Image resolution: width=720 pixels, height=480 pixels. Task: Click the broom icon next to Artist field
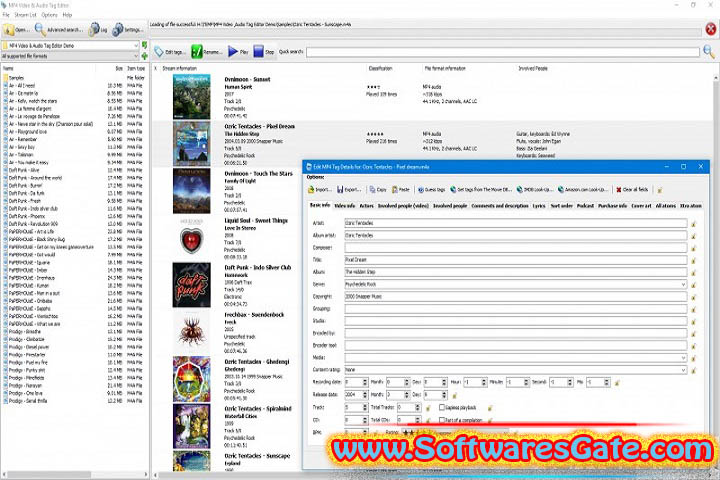pos(693,224)
